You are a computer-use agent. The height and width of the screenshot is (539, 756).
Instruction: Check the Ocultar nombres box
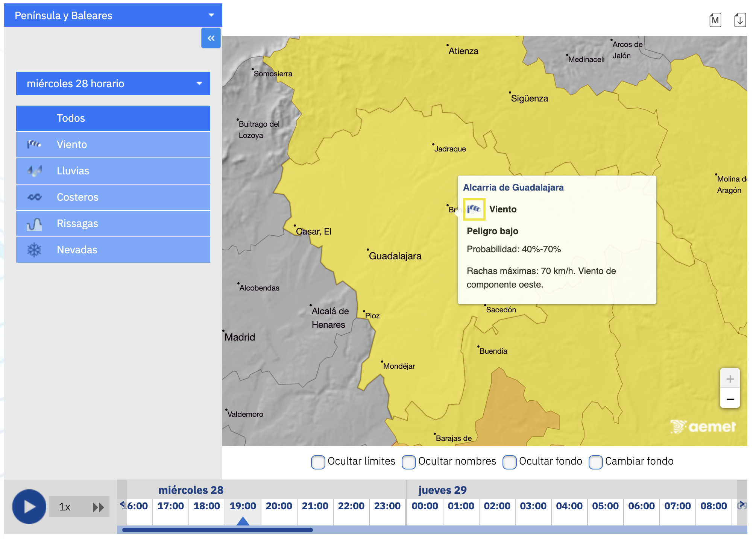[x=408, y=462]
